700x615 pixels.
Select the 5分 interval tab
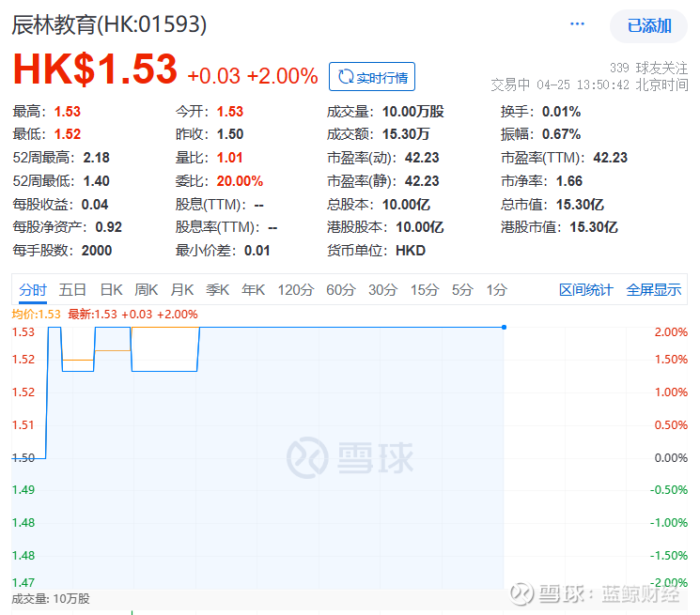(x=462, y=290)
